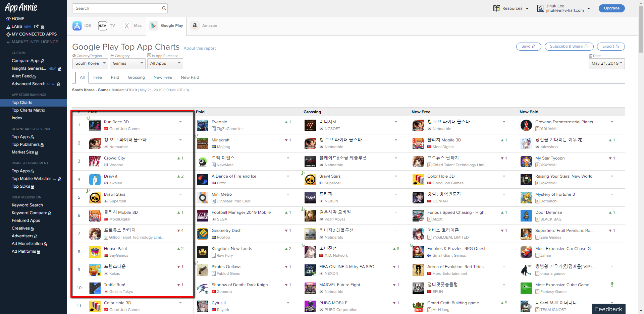
Task: Open Top Charts Matrix in sidebar
Action: pos(29,110)
